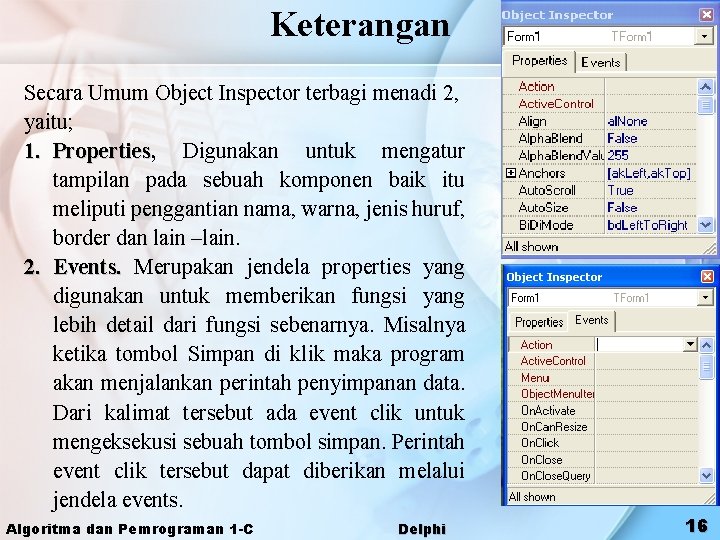Viewport: 720px width, 540px height.
Task: Click scroll up arrow in upper properties list
Action: 706,86
